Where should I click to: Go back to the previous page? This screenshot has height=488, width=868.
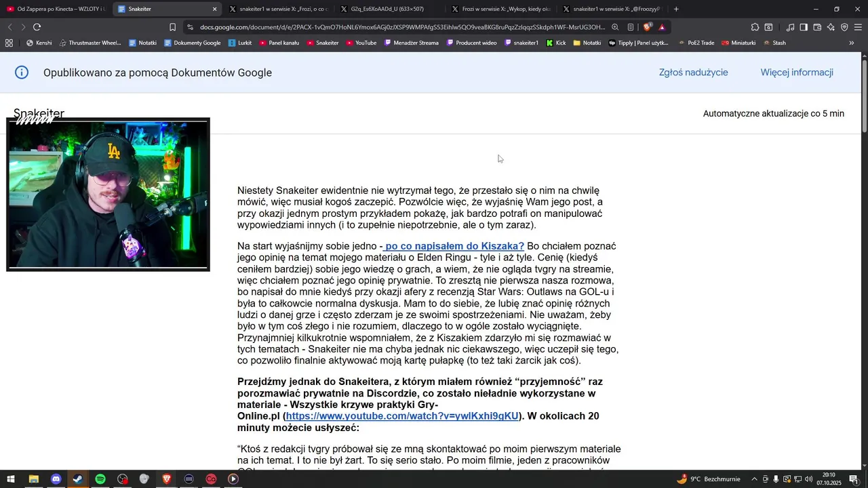pos(9,27)
